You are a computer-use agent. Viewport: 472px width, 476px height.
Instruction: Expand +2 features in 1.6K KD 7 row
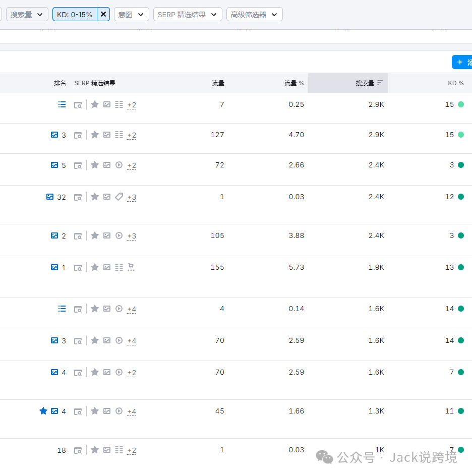132,373
